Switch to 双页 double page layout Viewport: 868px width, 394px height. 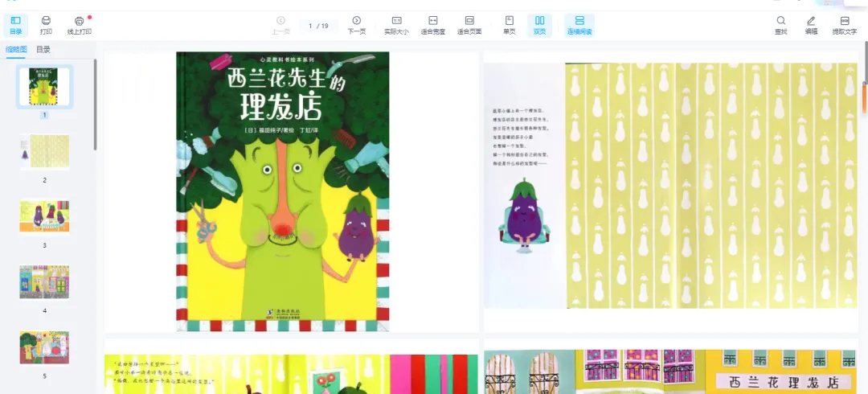[539, 26]
